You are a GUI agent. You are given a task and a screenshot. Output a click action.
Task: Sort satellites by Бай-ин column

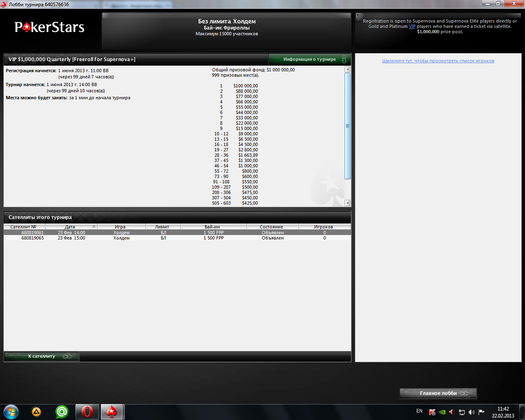(214, 227)
